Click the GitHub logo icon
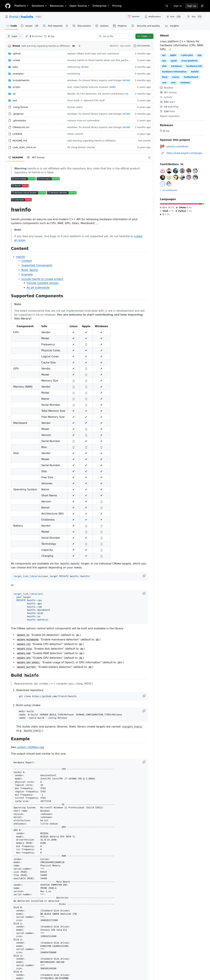This screenshot has width=210, height=980. pyautogui.click(x=8, y=6)
